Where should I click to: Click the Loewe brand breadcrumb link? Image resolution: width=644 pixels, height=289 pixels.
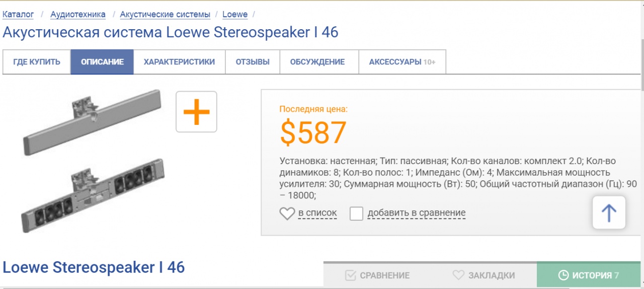pos(235,14)
